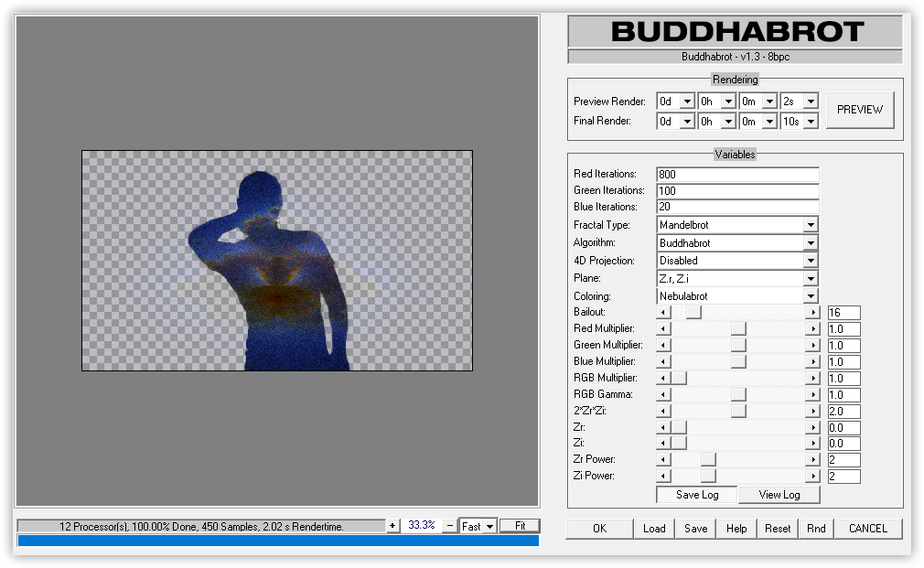Click the PREVIEW button
Image resolution: width=924 pixels, height=568 pixels.
pyautogui.click(x=860, y=110)
